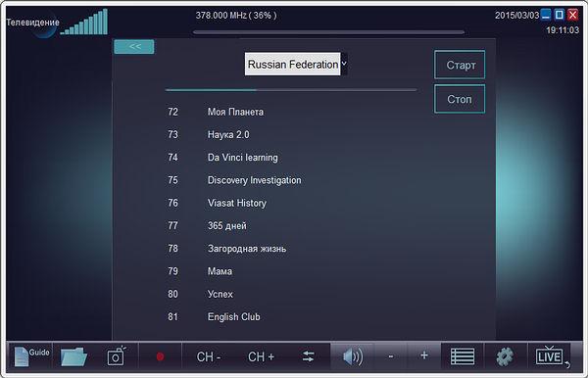This screenshot has height=378, width=588.
Task: Return to LIVE TV icon
Action: [550, 355]
